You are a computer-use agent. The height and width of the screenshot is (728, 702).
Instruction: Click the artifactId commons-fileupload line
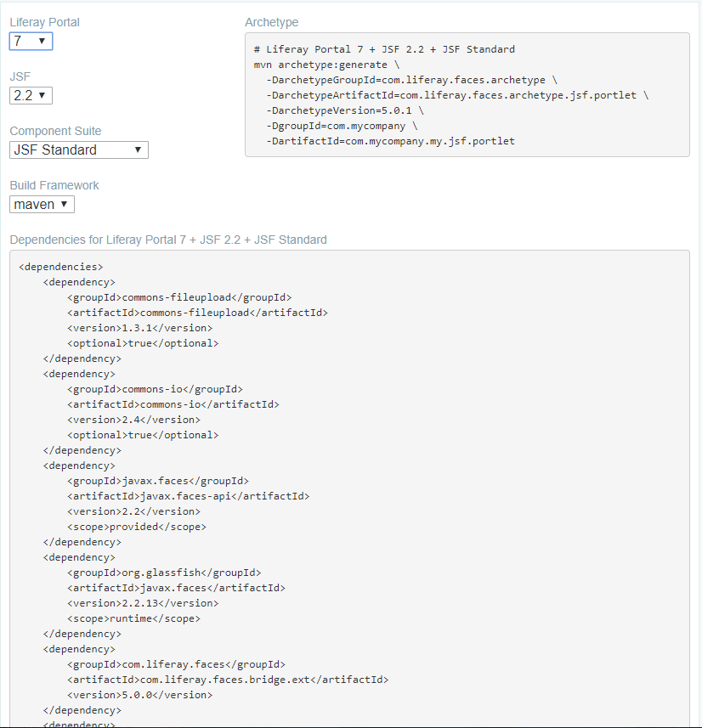197,313
